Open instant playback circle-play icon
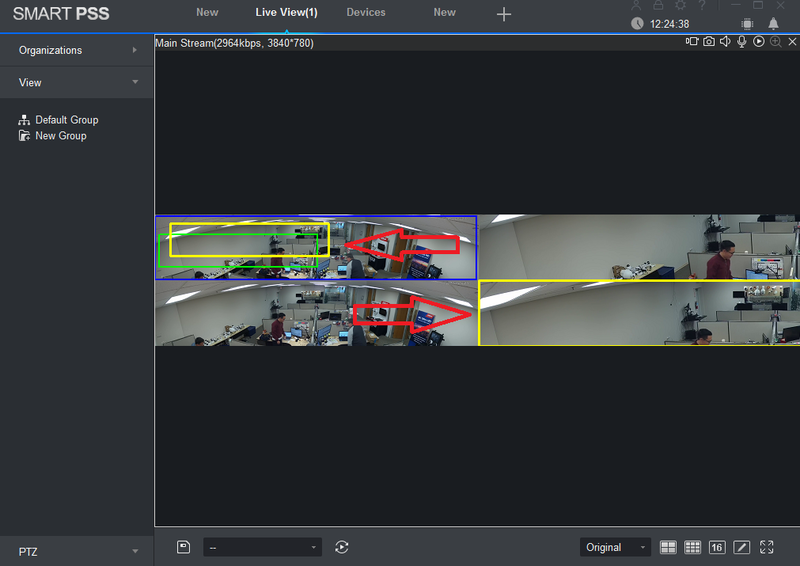This screenshot has width=800, height=566. (759, 42)
